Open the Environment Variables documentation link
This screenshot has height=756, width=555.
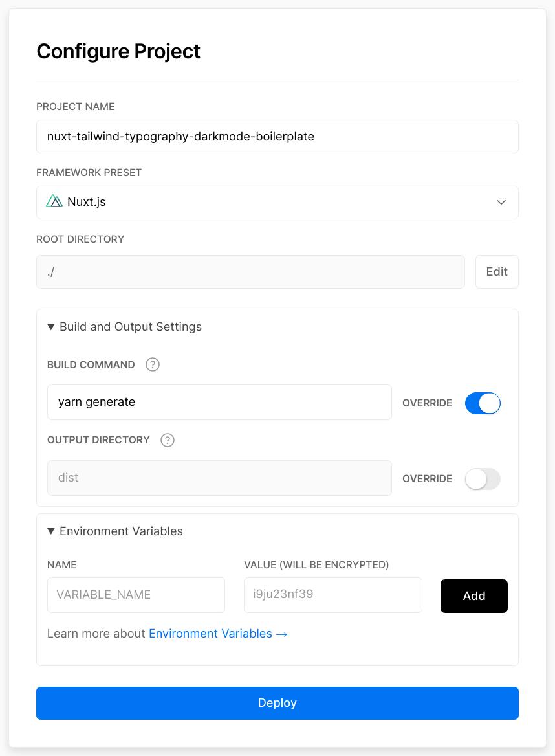coord(210,633)
